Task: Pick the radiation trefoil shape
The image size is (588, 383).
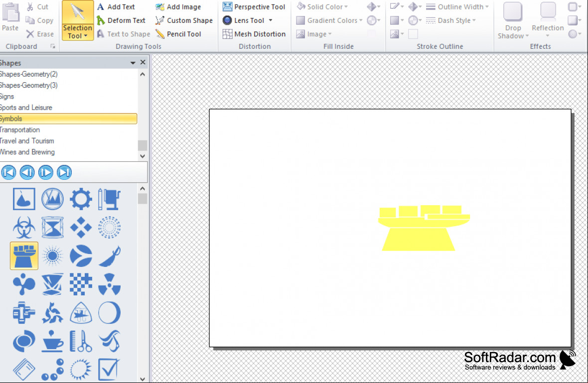Action: coord(109,284)
